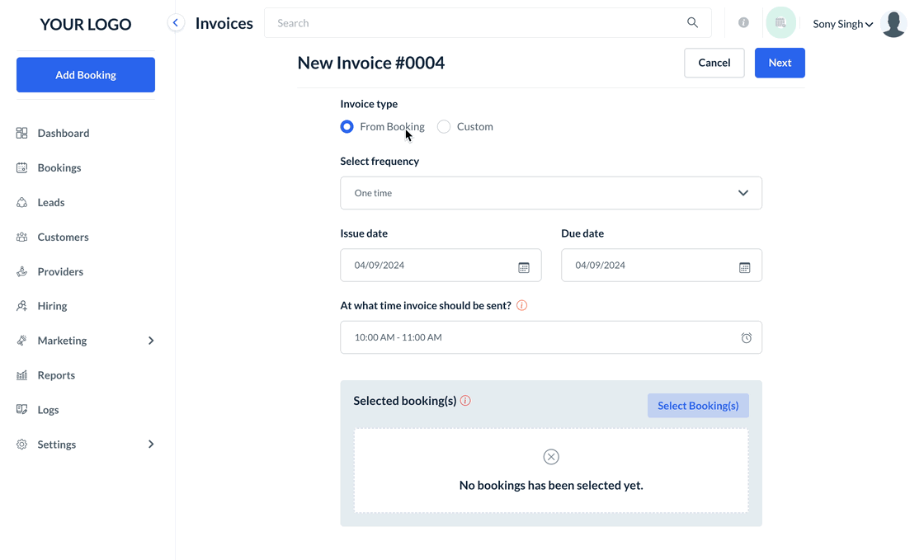
Task: Click info icon beside Selected booking(s)
Action: point(465,401)
